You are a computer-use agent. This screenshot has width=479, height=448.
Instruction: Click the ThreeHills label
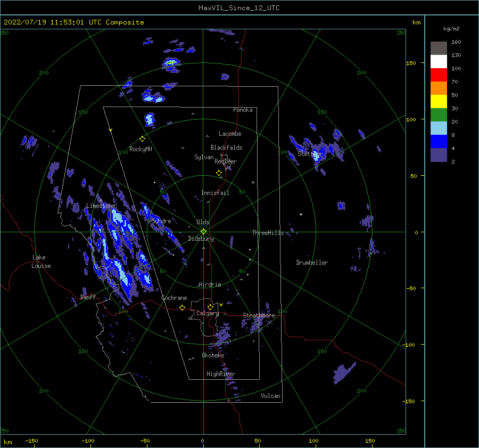coord(268,233)
